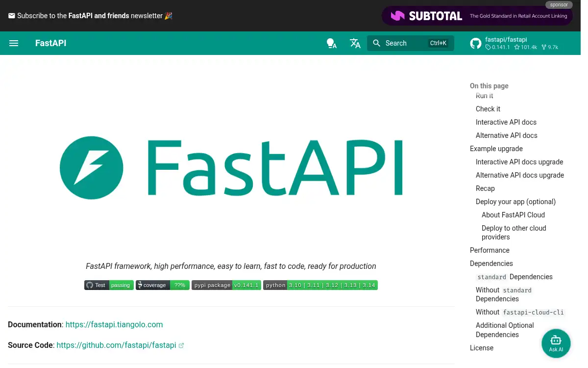Screen dimensions: 588x368
Task: Go to Additional Optional Dependencies section
Action: [x=505, y=330]
